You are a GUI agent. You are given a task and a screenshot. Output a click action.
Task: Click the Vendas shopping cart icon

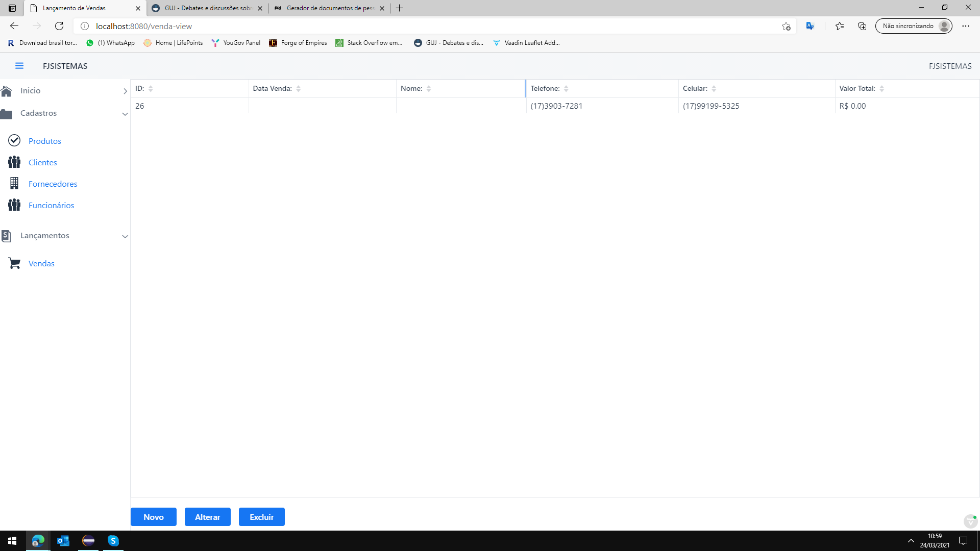[x=14, y=263]
